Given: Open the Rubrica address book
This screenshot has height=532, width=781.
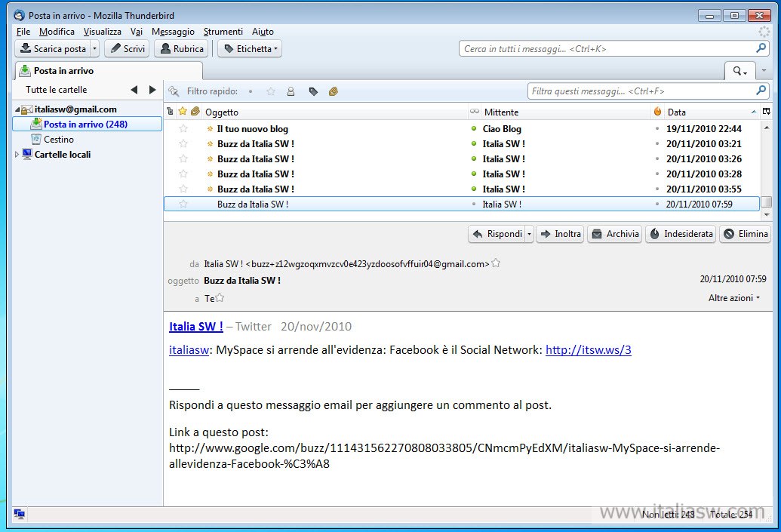Looking at the screenshot, I should [181, 49].
